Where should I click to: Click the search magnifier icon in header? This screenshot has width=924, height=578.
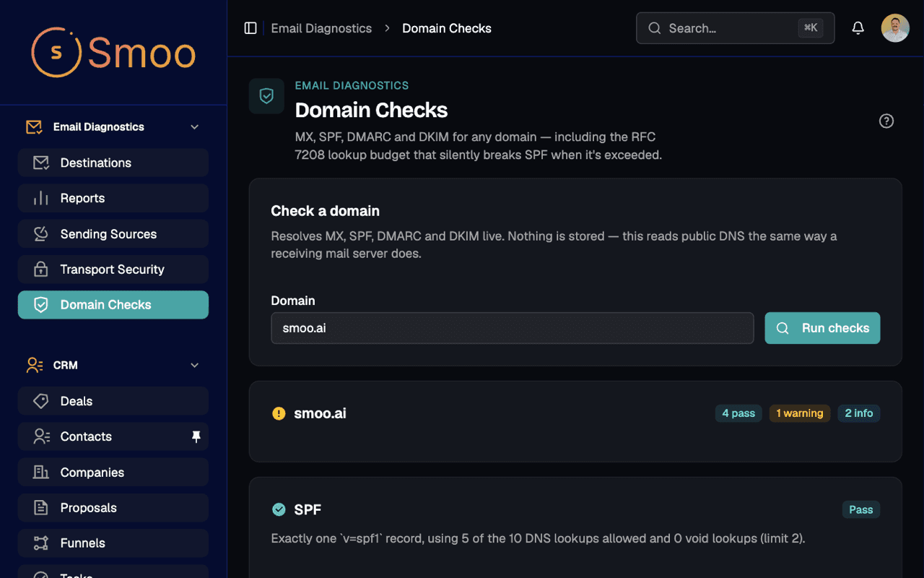click(655, 28)
